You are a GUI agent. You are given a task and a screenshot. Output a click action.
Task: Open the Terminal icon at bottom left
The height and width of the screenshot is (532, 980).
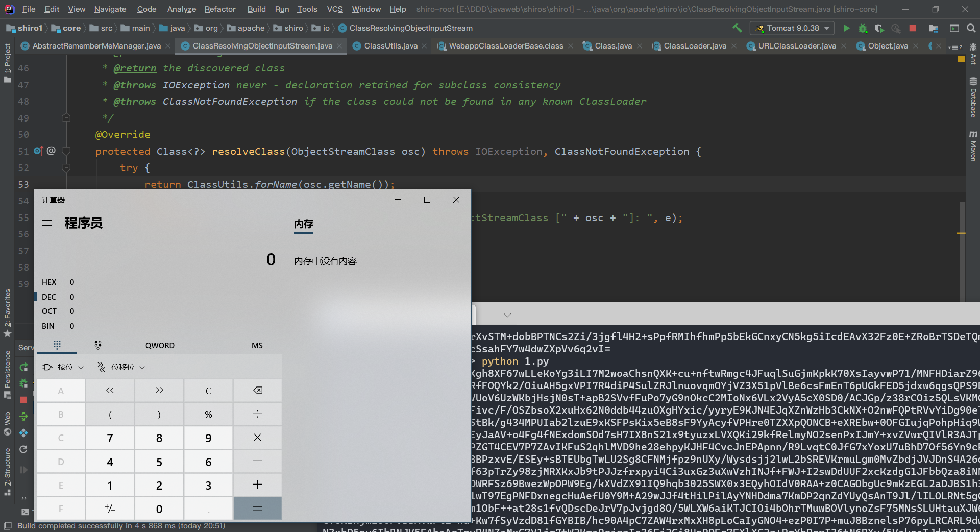(25, 512)
